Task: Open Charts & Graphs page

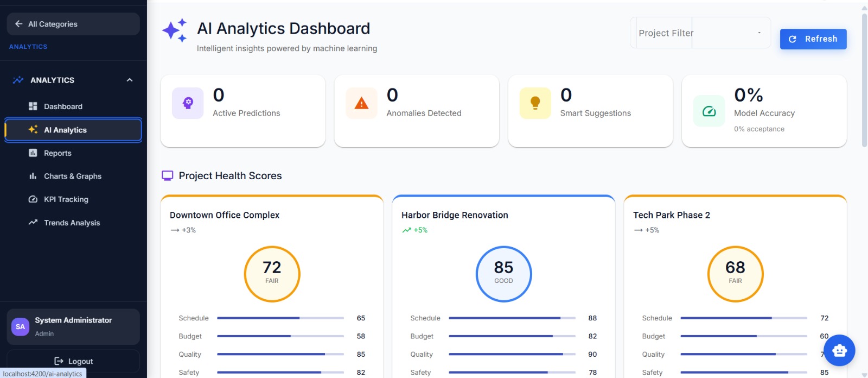Action: (73, 176)
